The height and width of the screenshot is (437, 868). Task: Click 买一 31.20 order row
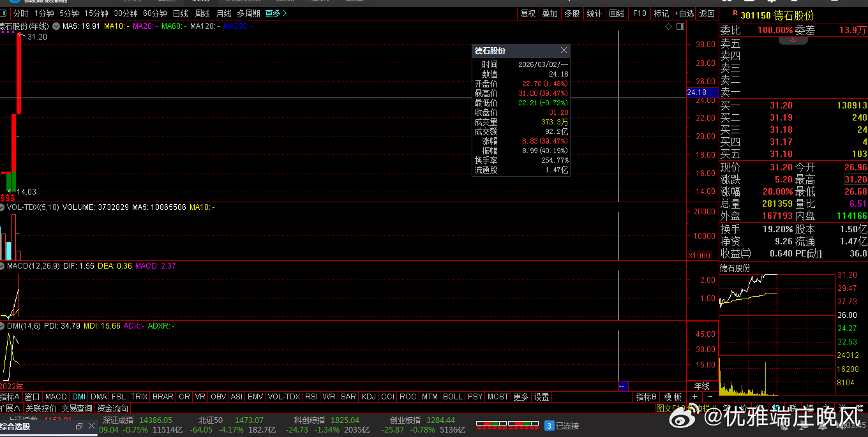(x=793, y=105)
